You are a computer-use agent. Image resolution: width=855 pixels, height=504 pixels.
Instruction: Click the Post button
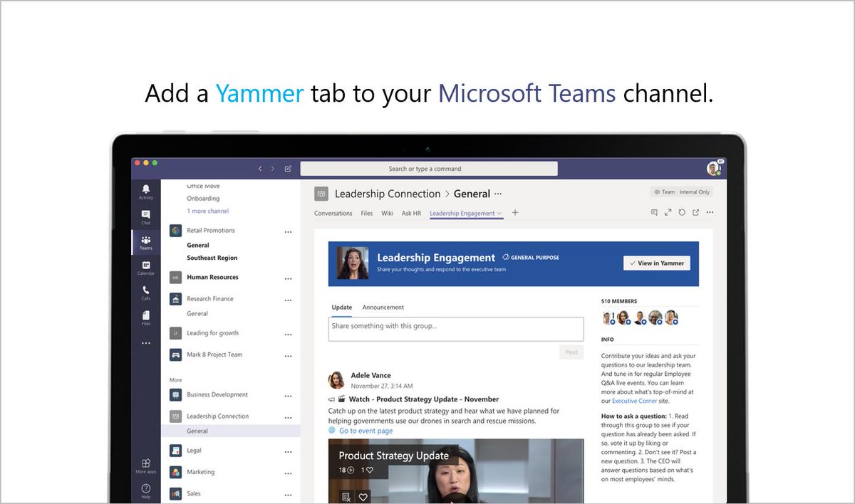(571, 352)
